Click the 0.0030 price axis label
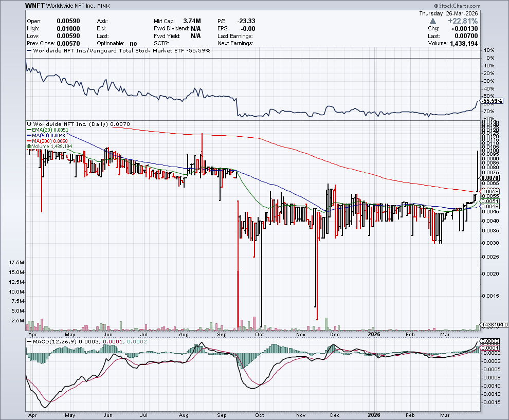This screenshot has width=509, height=420. click(x=490, y=243)
